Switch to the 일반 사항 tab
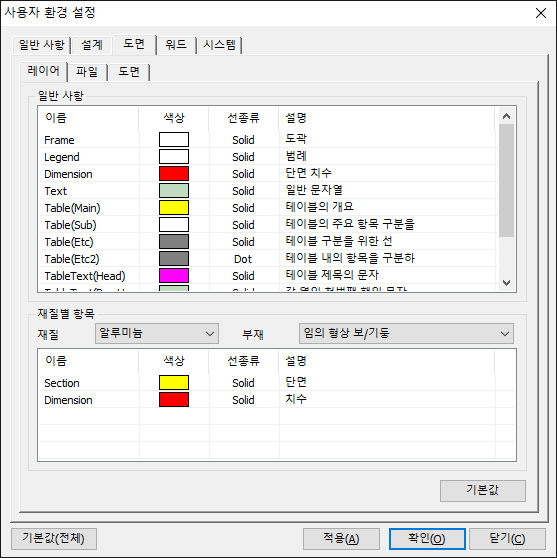Image resolution: width=557 pixels, height=558 pixels. pos(41,45)
